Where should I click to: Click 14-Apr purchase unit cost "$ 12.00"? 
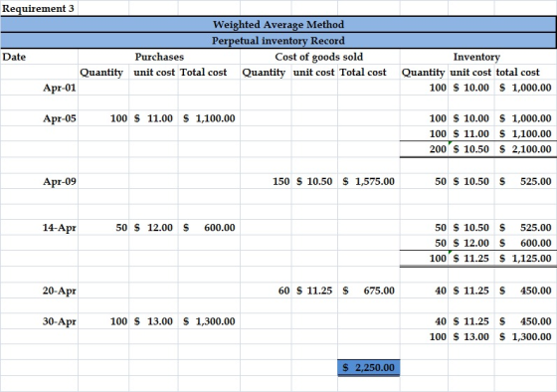pos(153,228)
